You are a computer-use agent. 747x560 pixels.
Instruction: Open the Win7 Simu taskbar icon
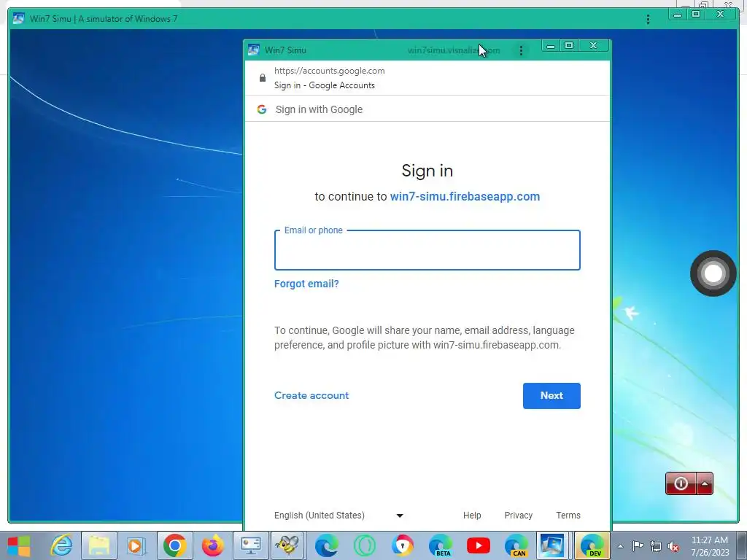tap(551, 545)
